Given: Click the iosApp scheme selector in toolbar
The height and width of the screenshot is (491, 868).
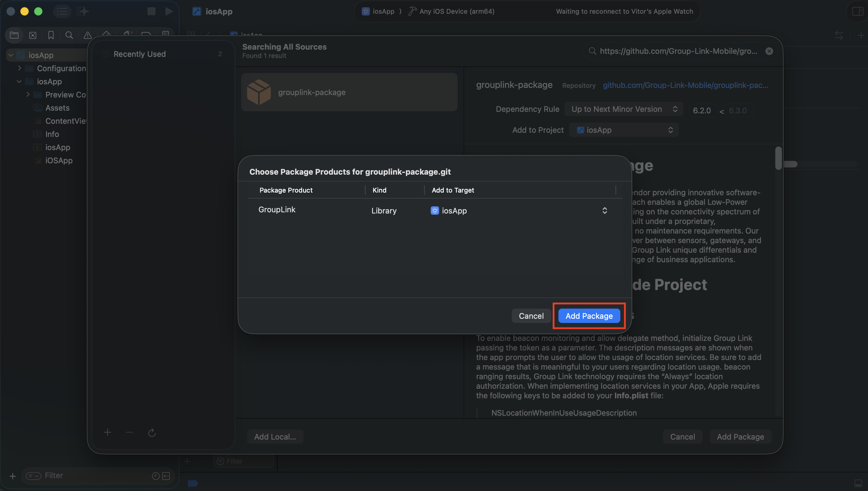Looking at the screenshot, I should tap(378, 11).
